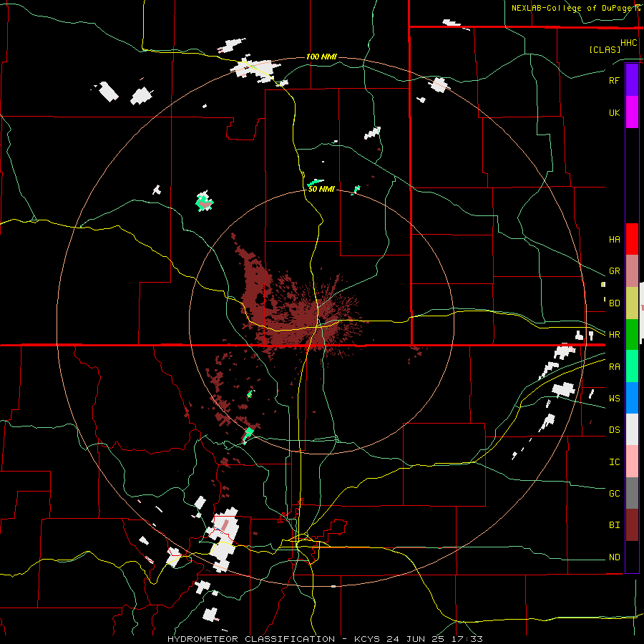Click the HHC product code text
The image size is (644, 644).
628,43
